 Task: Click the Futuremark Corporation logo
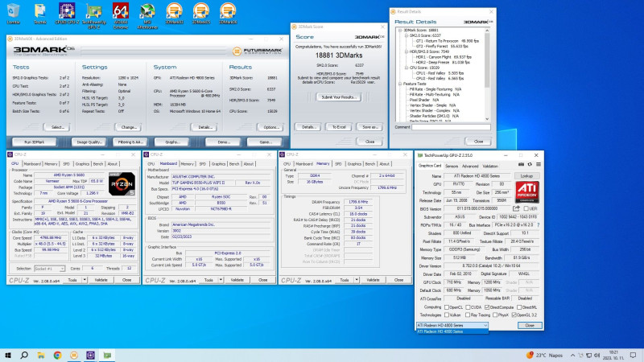pyautogui.click(x=258, y=51)
